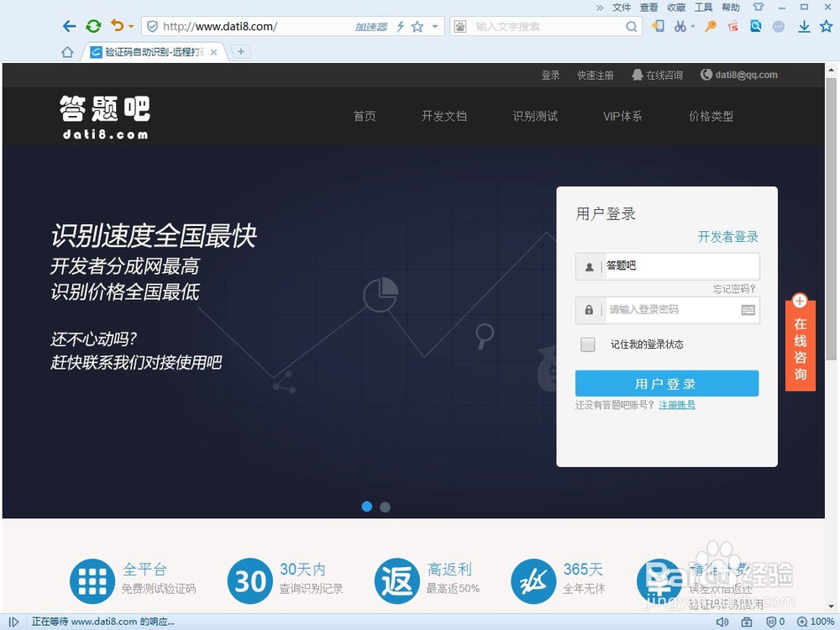Screen dimensions: 840x630
Task: Click the 注册账号 registration link
Action: click(677, 404)
